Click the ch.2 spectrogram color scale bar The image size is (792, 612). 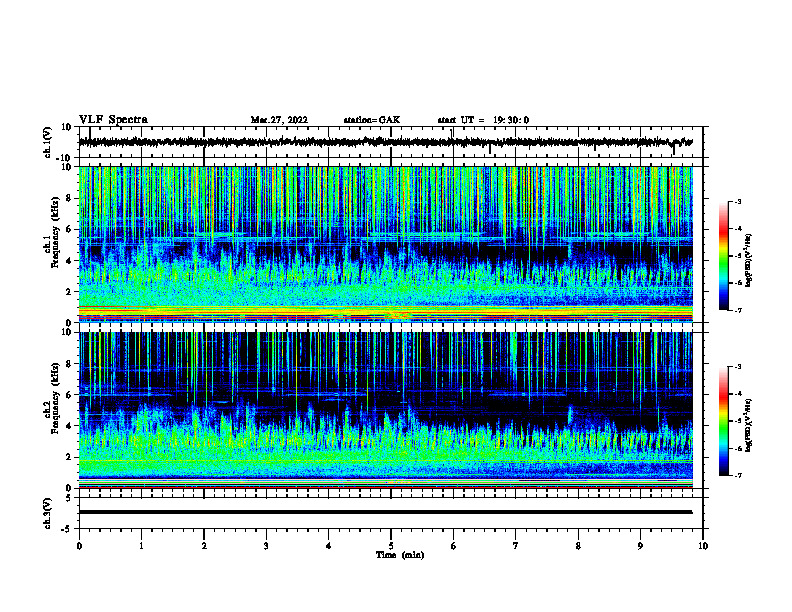click(x=723, y=421)
